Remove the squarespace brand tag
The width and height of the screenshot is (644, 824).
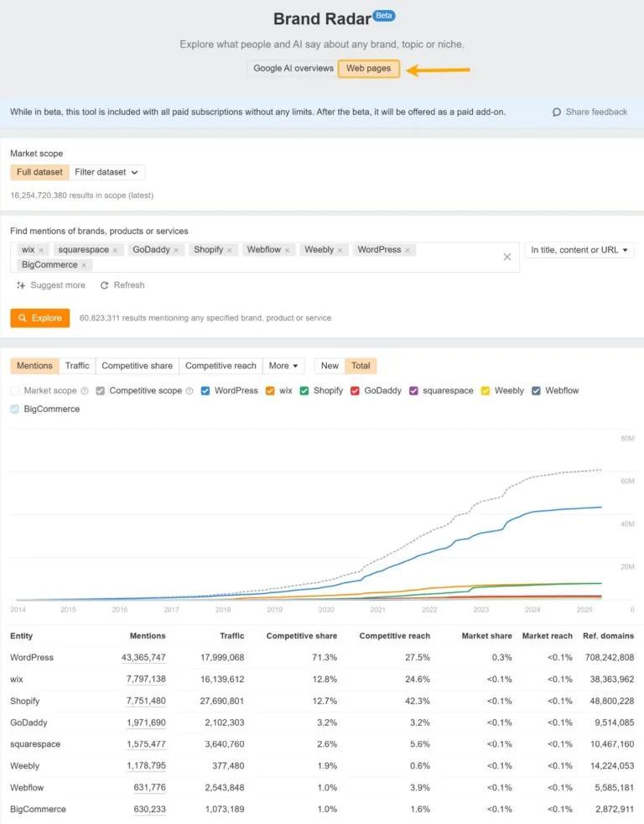point(115,250)
